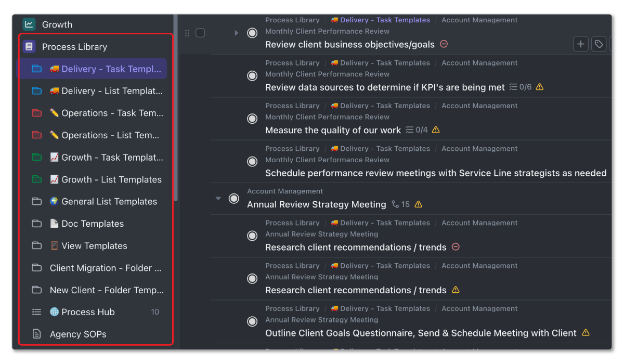Click status circle on Research client recommendations task
The width and height of the screenshot is (624, 364).
pos(252,236)
